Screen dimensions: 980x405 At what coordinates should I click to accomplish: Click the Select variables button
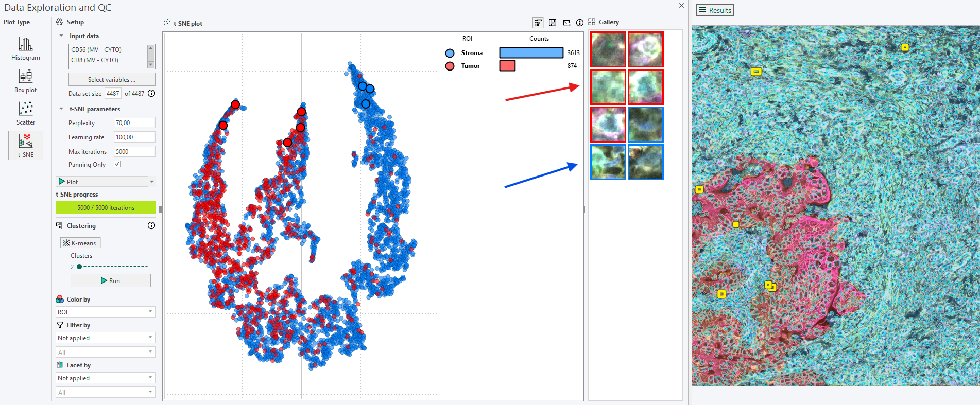pos(112,79)
